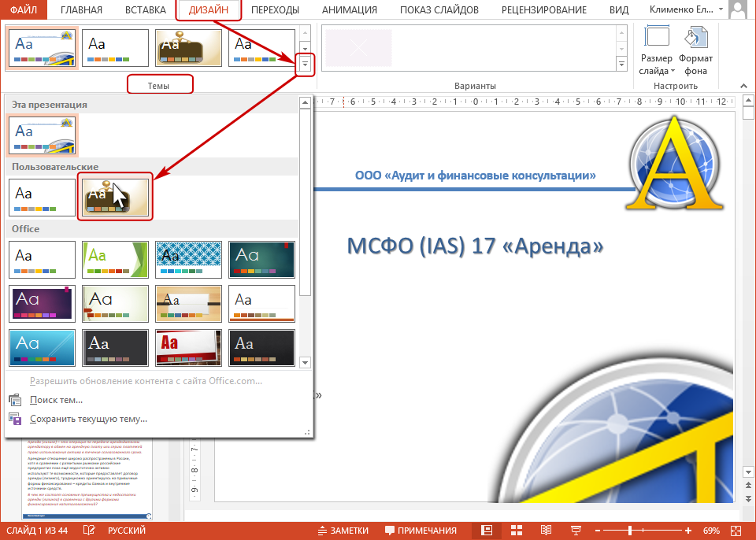Switch to the РЕЦЕНЗИРОВАНИЕ tab
Screen dimensions: 756x540
544,9
